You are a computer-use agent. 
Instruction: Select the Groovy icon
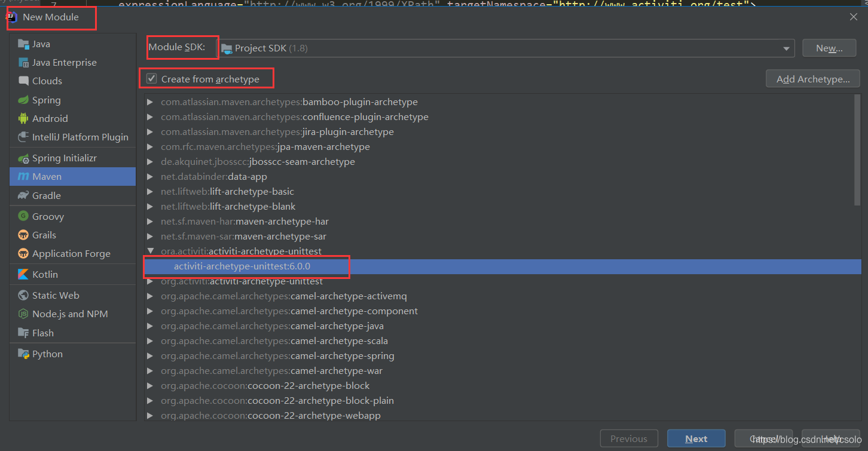tap(23, 216)
